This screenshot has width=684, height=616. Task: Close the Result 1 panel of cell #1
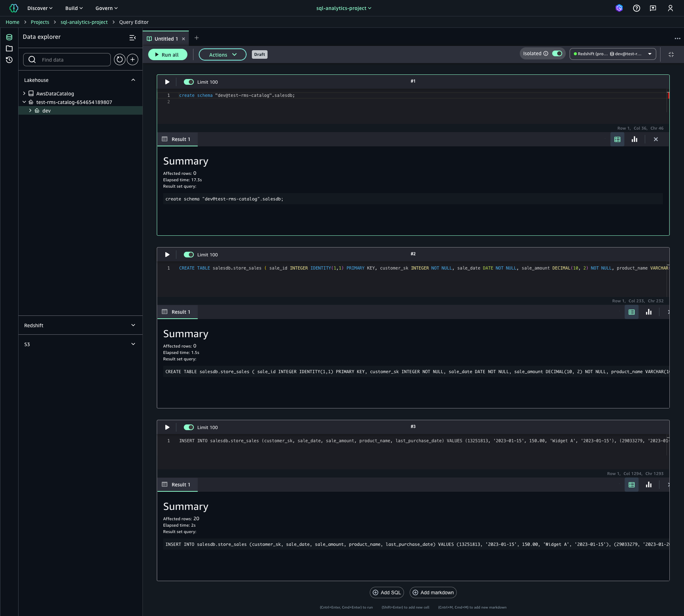(x=656, y=139)
